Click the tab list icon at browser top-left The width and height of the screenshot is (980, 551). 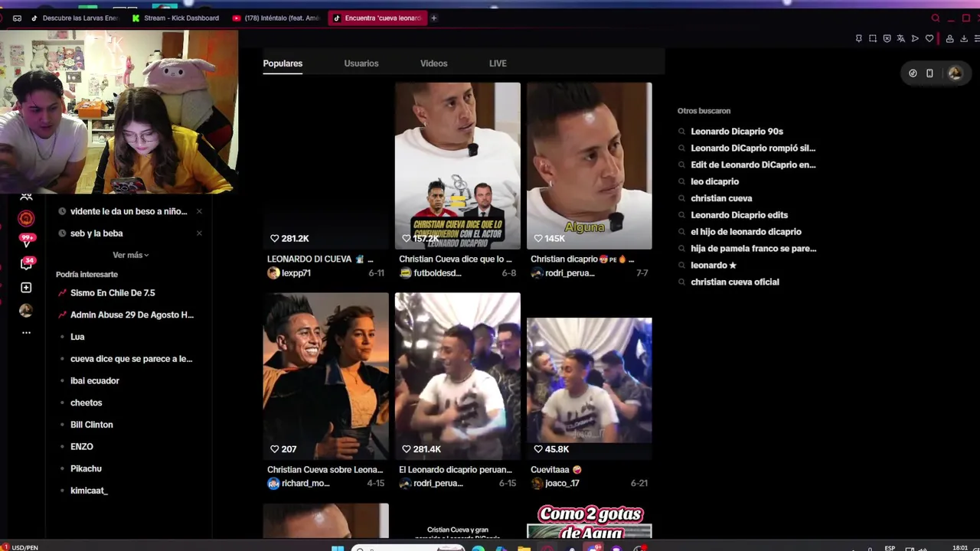(x=17, y=18)
